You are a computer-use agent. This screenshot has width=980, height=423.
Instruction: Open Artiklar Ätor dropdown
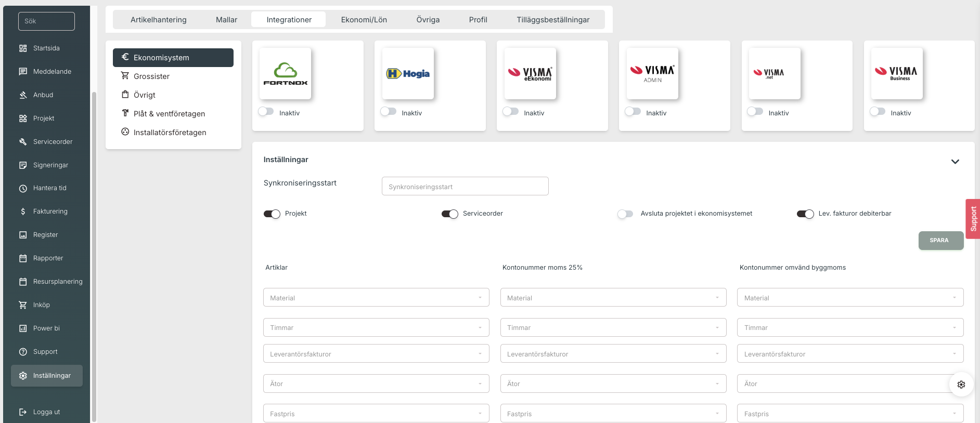tap(376, 384)
